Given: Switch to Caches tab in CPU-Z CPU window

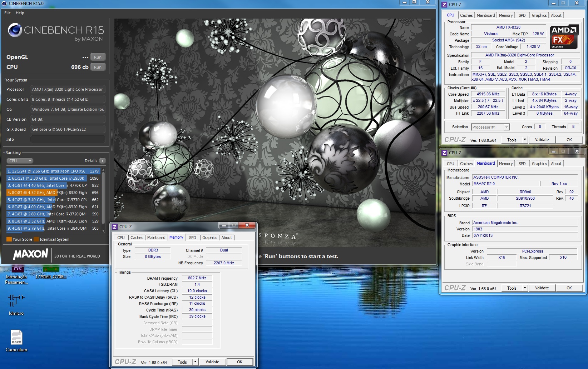Looking at the screenshot, I should pos(466,15).
